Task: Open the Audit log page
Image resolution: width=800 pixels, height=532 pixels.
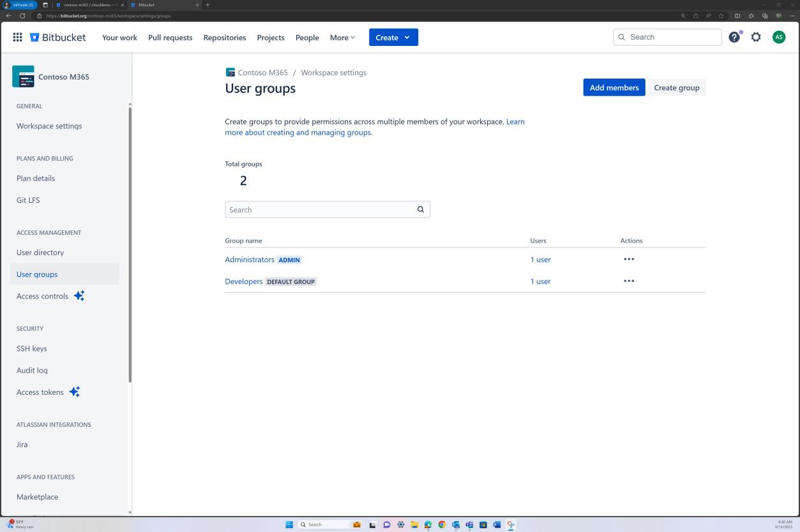Action: coord(32,370)
